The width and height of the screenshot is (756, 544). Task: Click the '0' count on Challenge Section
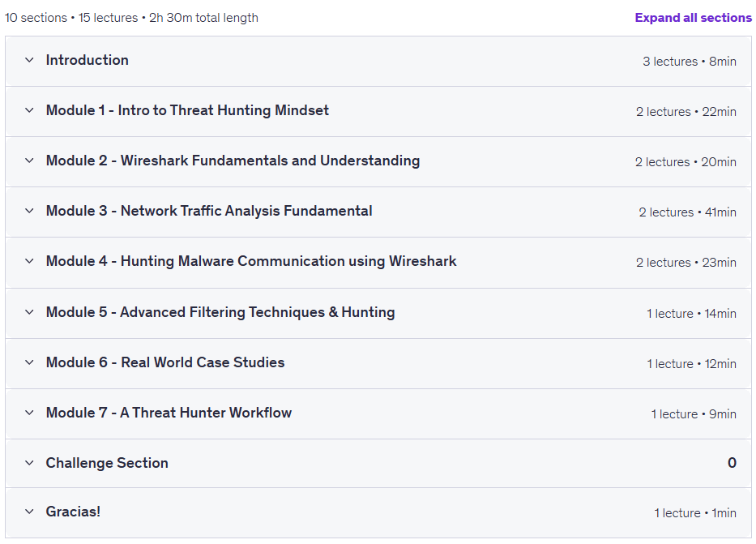click(x=732, y=463)
